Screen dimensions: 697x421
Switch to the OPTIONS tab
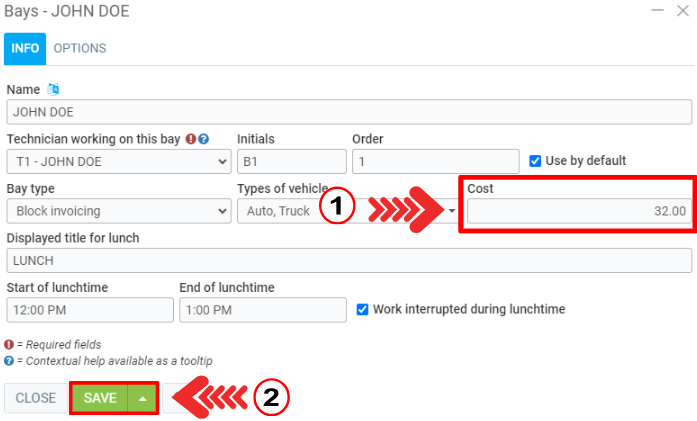[80, 48]
